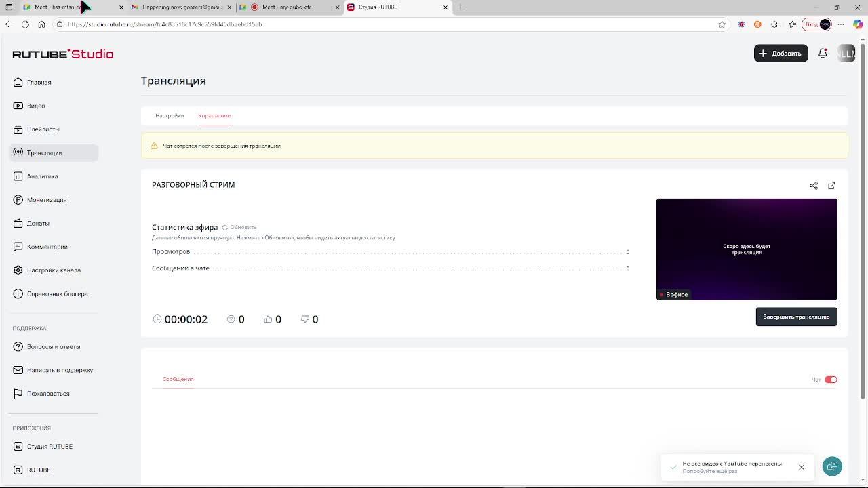Switch to the Управление tab

click(214, 115)
